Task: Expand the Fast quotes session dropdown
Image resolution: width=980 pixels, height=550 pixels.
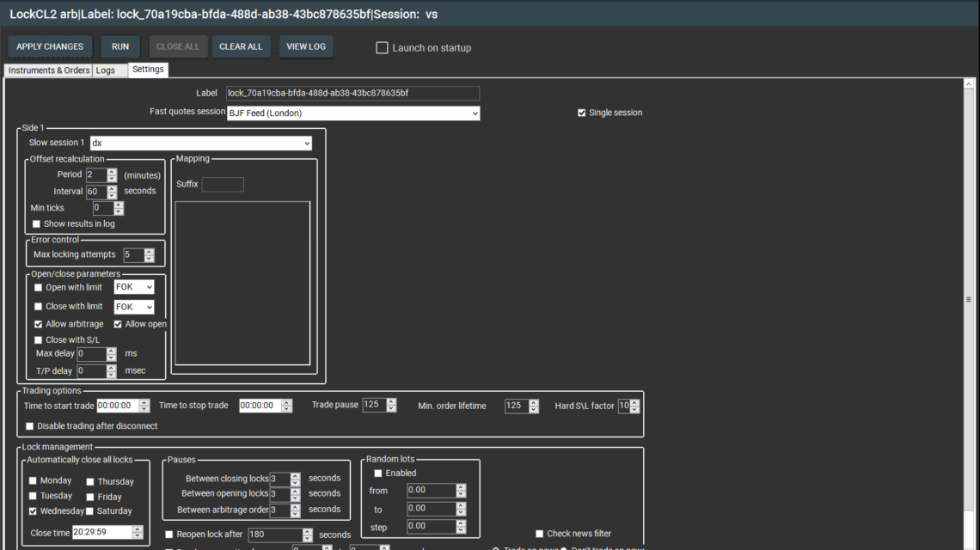Action: click(x=475, y=113)
